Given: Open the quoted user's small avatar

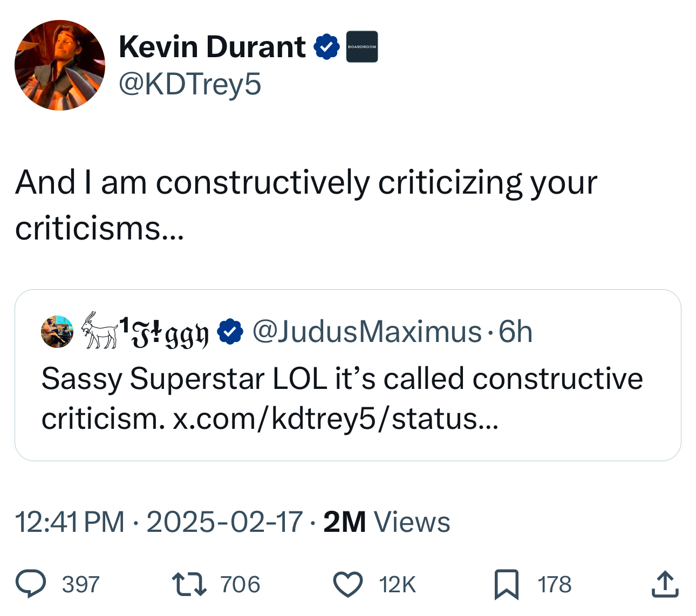Looking at the screenshot, I should pyautogui.click(x=57, y=331).
